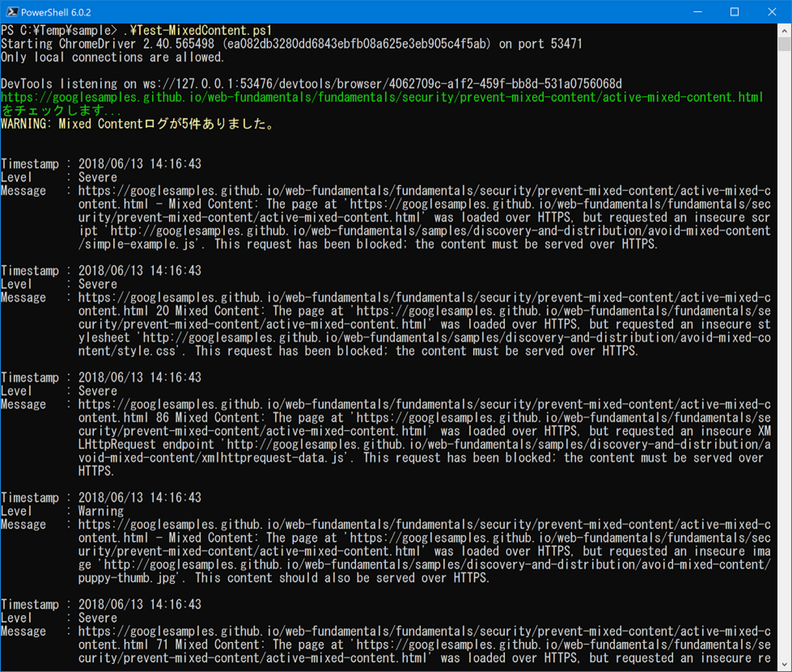Image resolution: width=792 pixels, height=672 pixels.
Task: Click 'Only local connections are allowed.' text
Action: (x=113, y=57)
